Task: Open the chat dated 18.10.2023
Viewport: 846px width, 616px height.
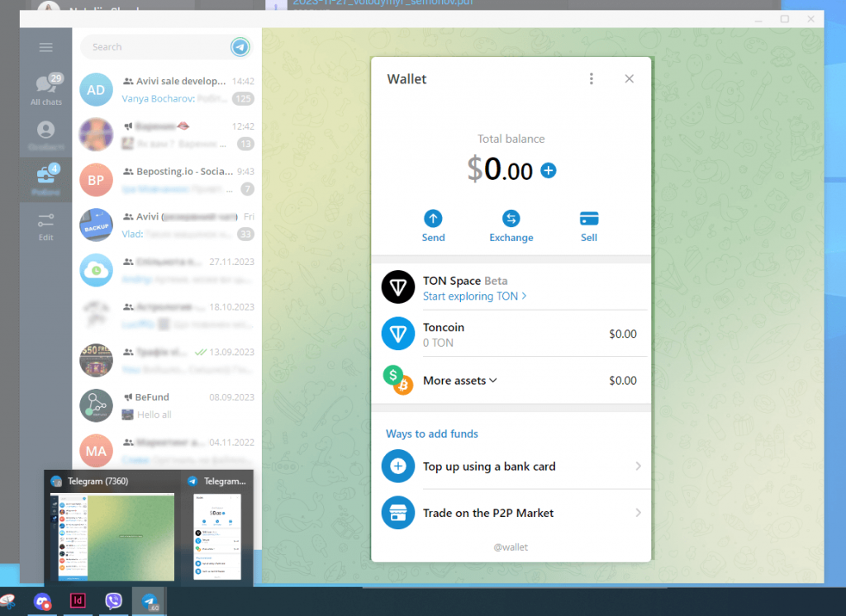Action: click(167, 315)
